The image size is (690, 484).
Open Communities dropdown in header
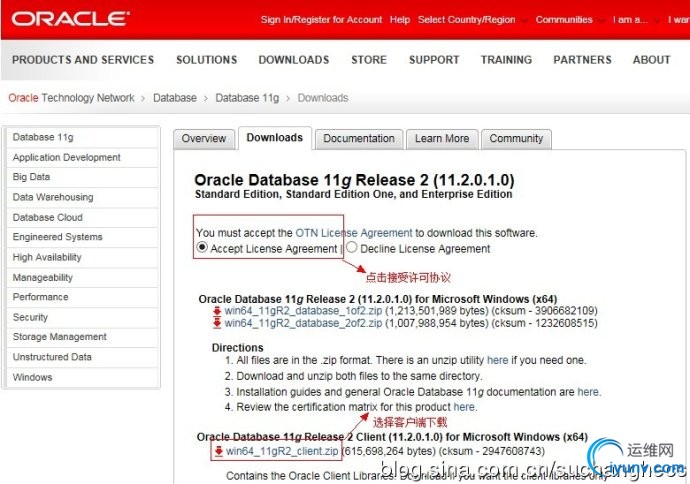tap(569, 20)
